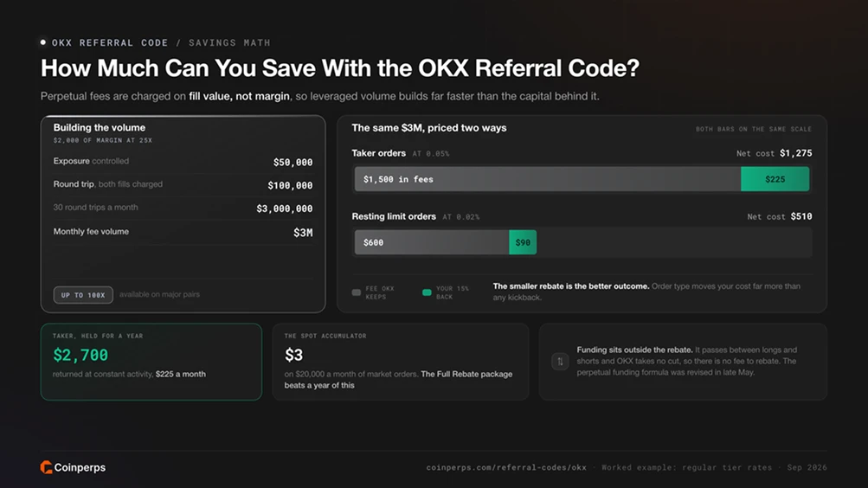Click the 'Round trip, both fills charged' label

coord(108,184)
